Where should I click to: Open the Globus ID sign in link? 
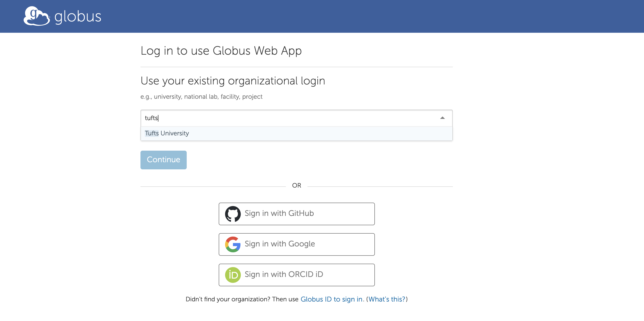[x=332, y=299]
